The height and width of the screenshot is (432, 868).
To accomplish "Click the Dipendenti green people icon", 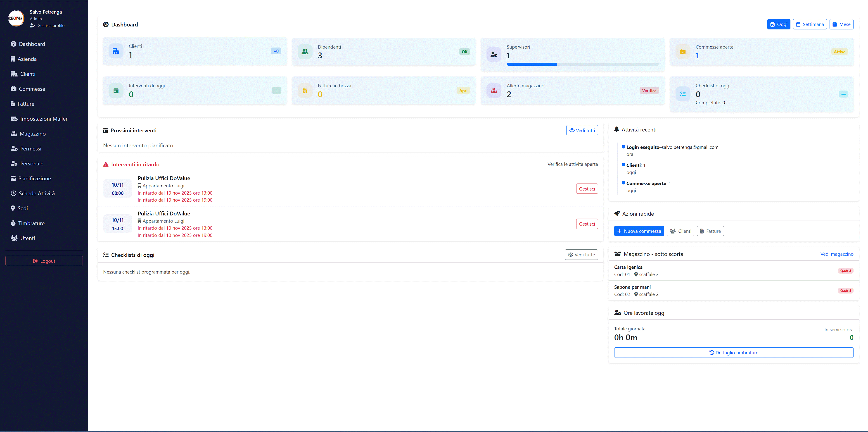I will 305,52.
